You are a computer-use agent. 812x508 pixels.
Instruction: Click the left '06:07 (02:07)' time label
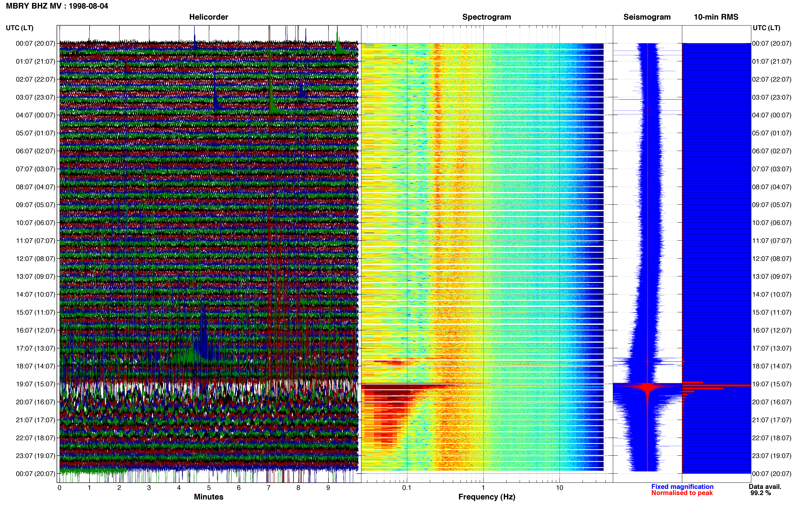pos(35,151)
